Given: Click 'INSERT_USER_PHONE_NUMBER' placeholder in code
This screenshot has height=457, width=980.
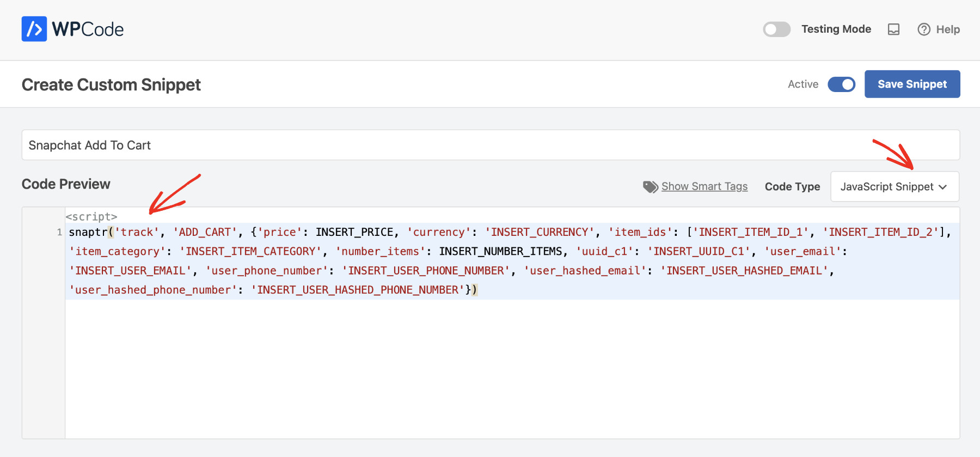Looking at the screenshot, I should coord(426,271).
